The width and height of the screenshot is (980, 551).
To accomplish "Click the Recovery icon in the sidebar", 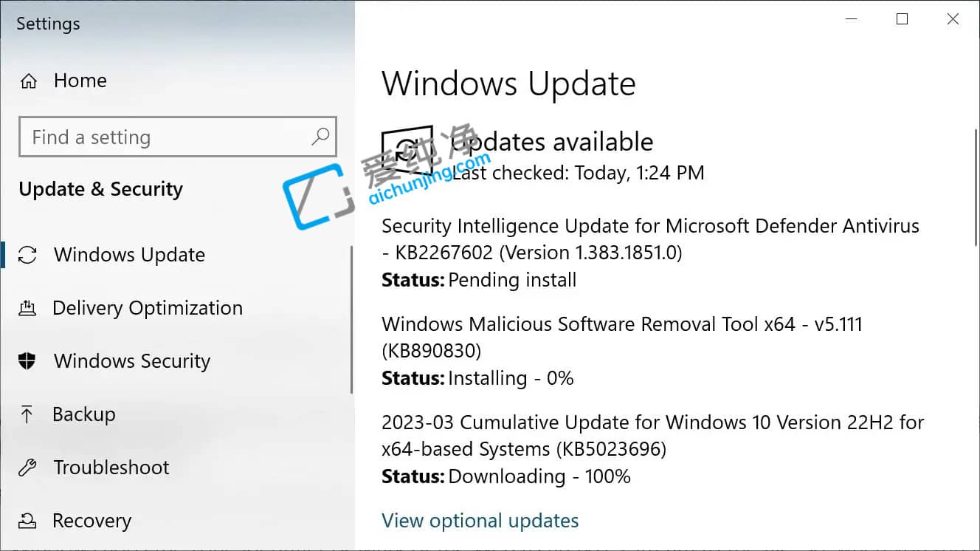I will coord(27,520).
